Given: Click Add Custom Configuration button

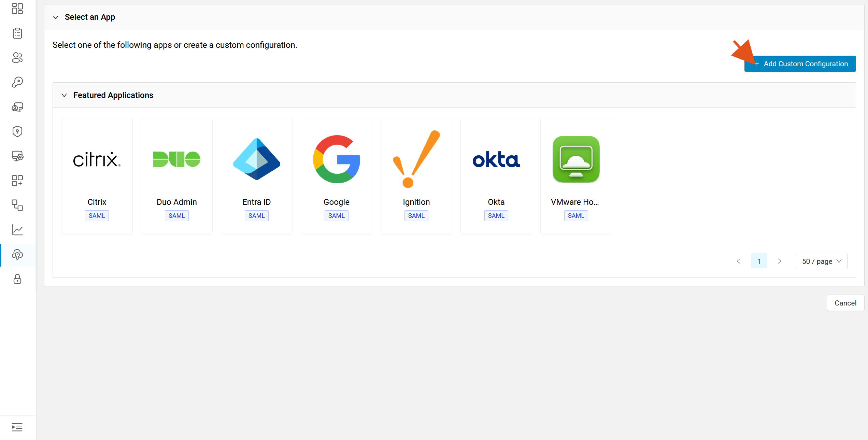Looking at the screenshot, I should click(x=800, y=64).
